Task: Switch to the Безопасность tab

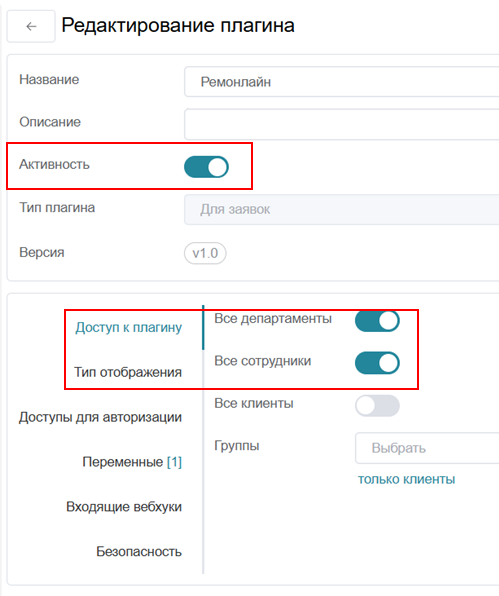Action: click(139, 551)
